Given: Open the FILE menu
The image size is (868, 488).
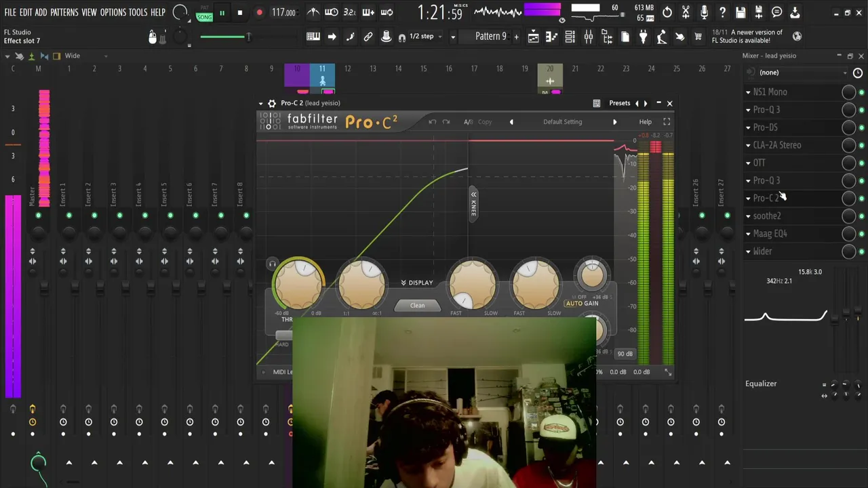Looking at the screenshot, I should pyautogui.click(x=10, y=13).
